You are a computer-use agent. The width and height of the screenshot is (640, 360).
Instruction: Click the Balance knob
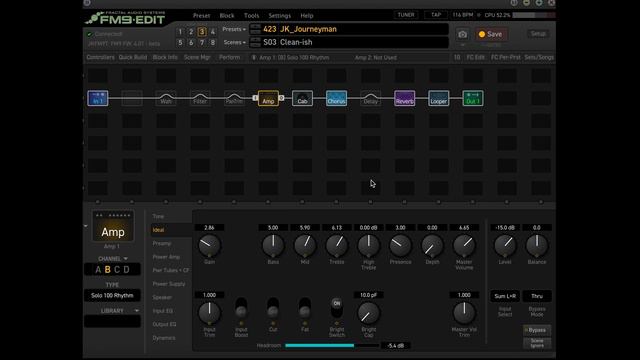click(x=537, y=245)
